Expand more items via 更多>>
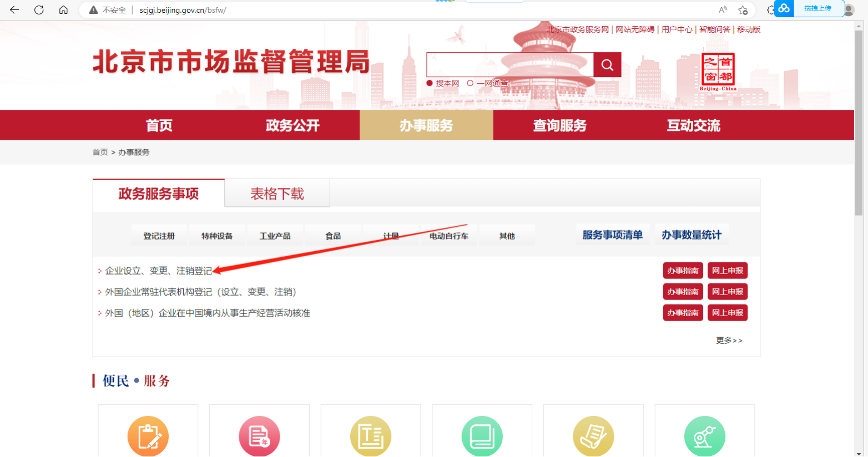The height and width of the screenshot is (457, 868). 729,340
